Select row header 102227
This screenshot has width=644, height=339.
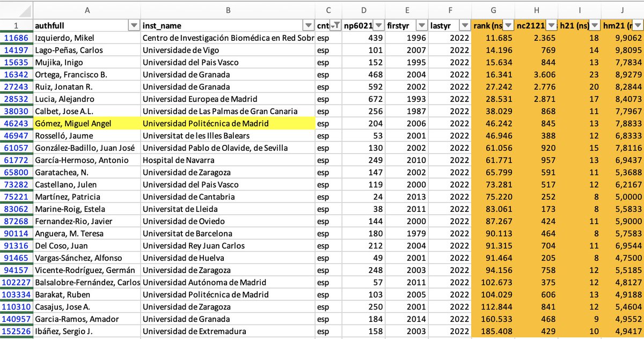pyautogui.click(x=16, y=282)
